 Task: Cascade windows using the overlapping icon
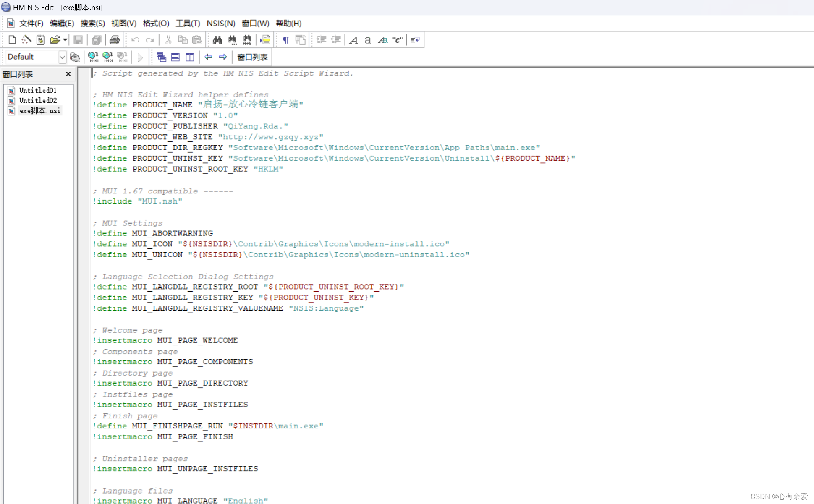click(161, 57)
